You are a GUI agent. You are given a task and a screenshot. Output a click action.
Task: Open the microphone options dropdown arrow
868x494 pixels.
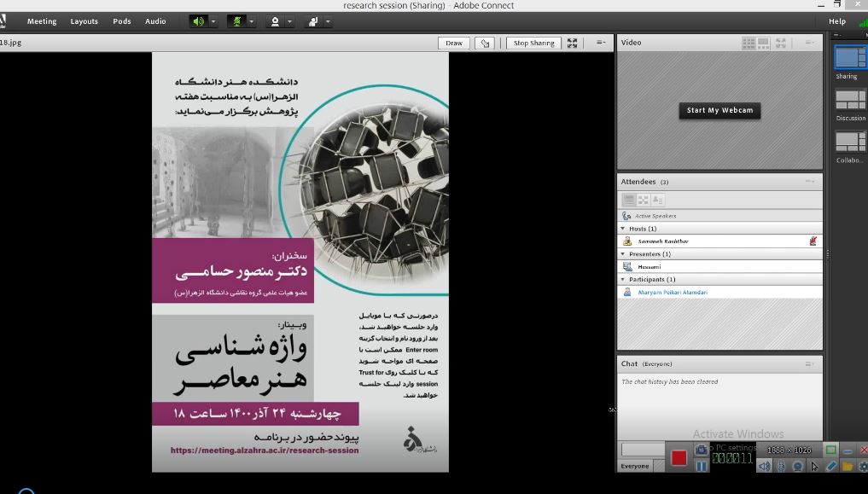click(251, 21)
